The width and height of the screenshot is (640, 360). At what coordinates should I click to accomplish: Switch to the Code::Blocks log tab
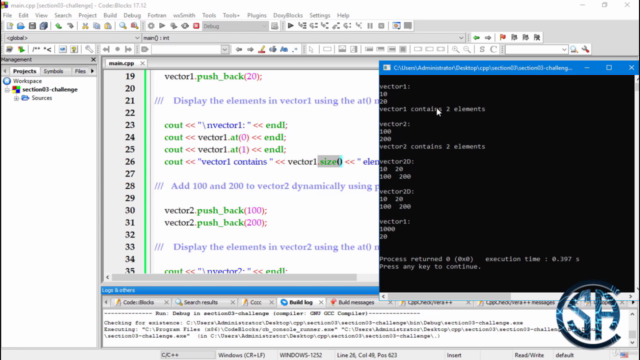pyautogui.click(x=138, y=302)
